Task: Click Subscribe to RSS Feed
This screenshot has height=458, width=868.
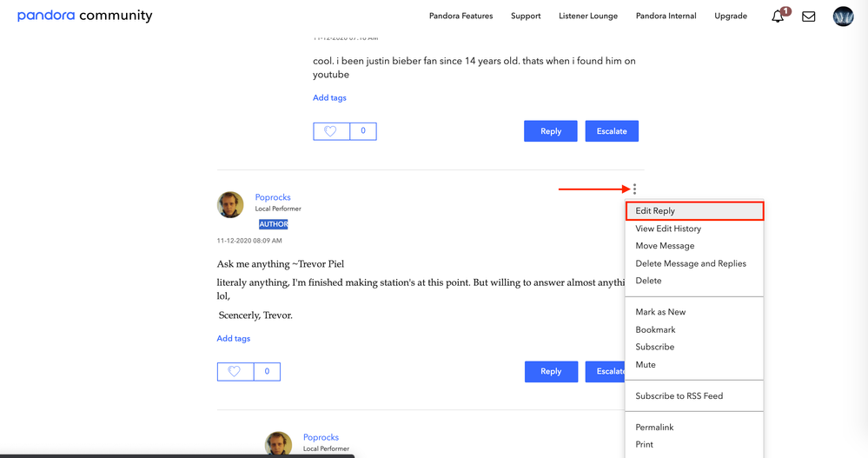Action: coord(679,395)
